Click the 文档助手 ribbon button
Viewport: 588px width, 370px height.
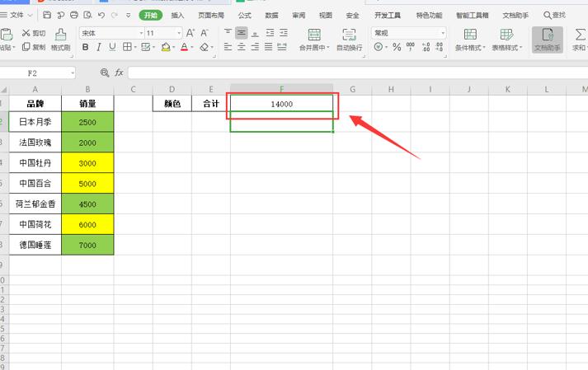point(548,40)
